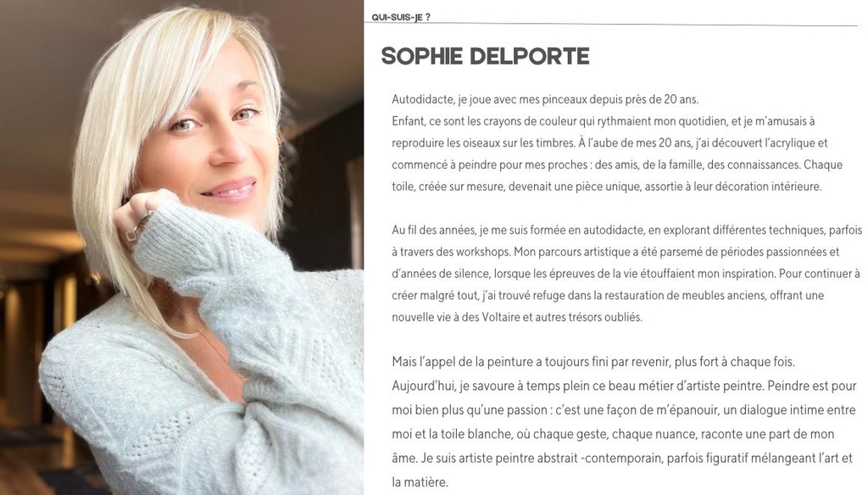868x495 pixels.
Task: Click the line starting Au fil des années
Action: [x=626, y=230]
